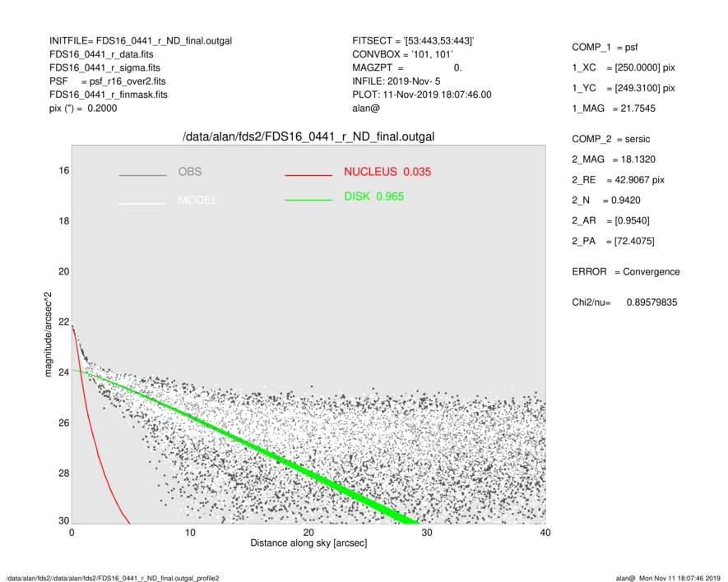Click the y-axis tick label 16
The image size is (728, 582).
[x=63, y=171]
